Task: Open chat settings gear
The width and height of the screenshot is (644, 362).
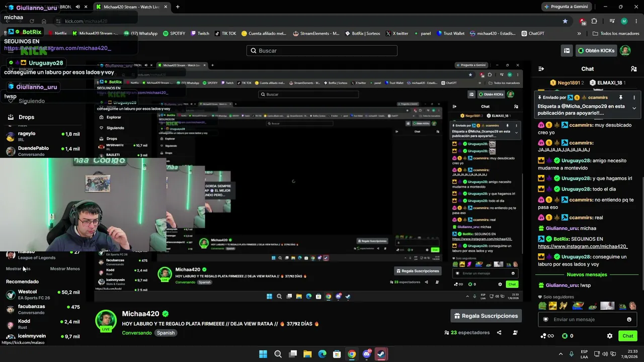Action: pyautogui.click(x=610, y=336)
